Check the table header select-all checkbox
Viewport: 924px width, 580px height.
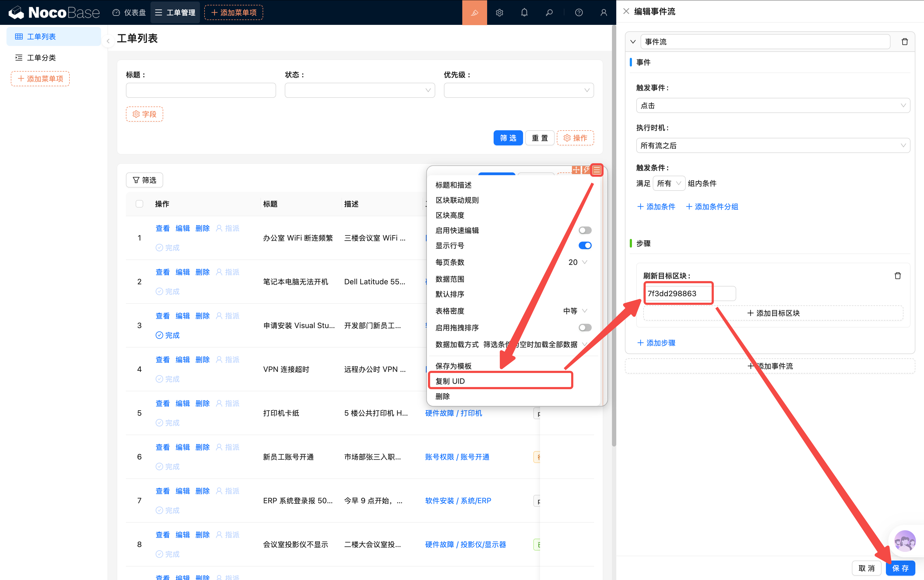pos(140,204)
